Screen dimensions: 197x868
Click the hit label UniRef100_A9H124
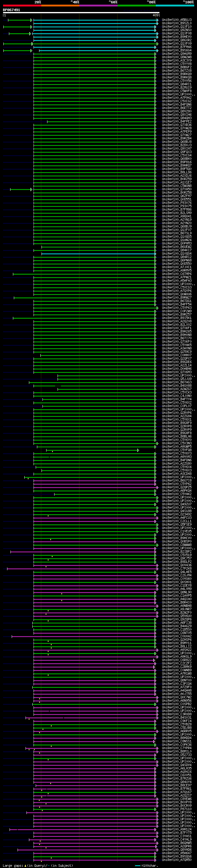coord(177,829)
